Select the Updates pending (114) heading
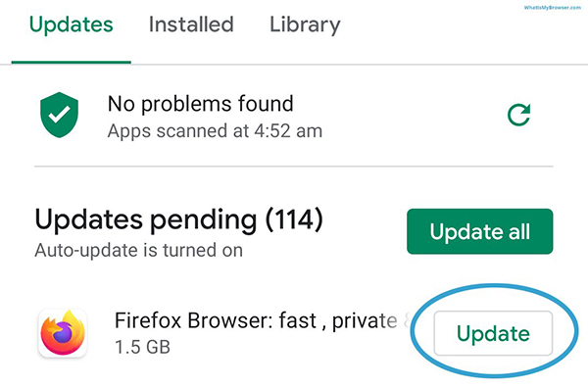The width and height of the screenshot is (588, 387). (178, 219)
